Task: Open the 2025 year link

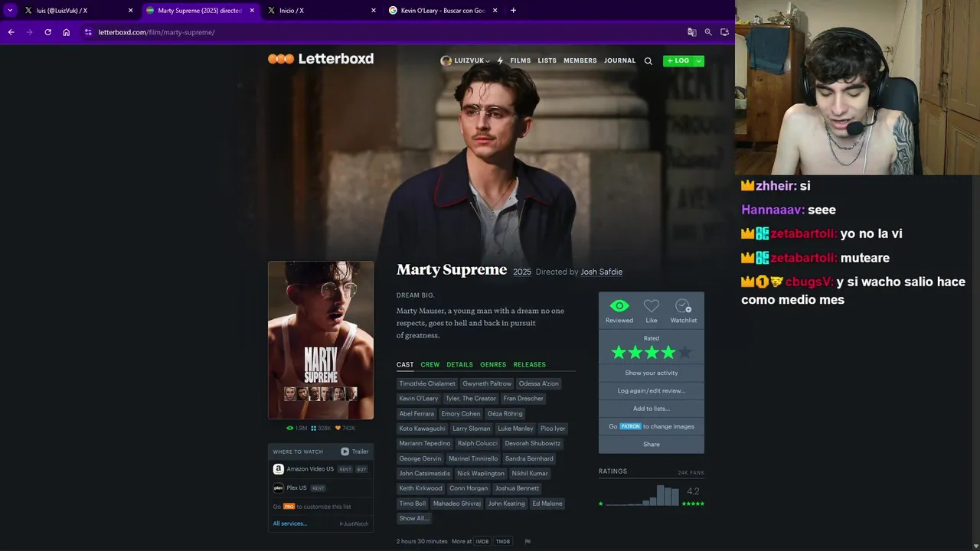Action: pyautogui.click(x=522, y=272)
